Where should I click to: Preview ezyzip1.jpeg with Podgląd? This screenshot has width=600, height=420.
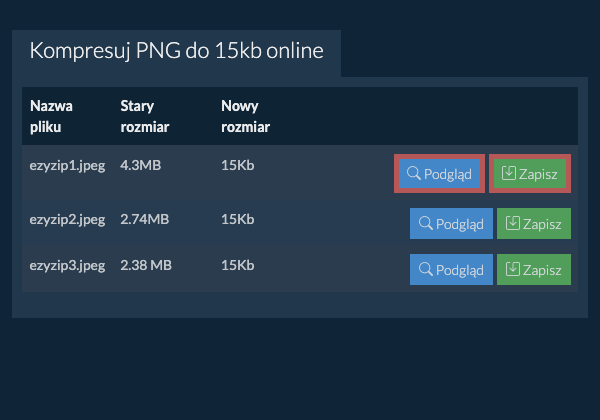tap(439, 174)
